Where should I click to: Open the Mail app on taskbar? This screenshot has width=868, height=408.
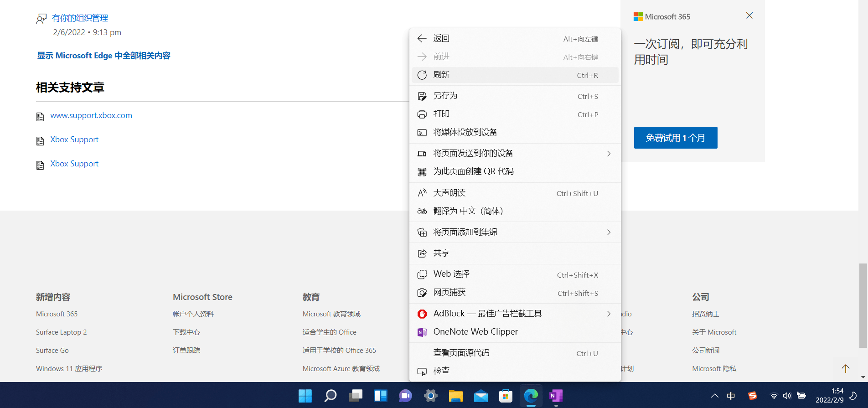click(480, 396)
